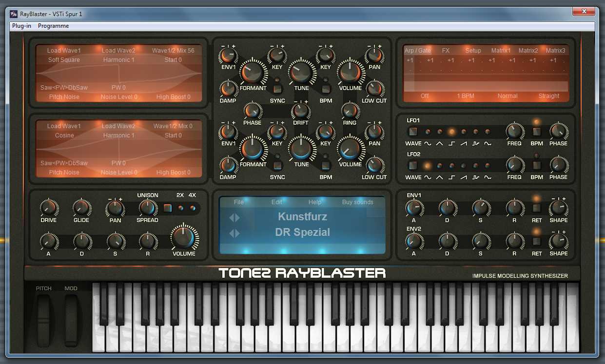The height and width of the screenshot is (364, 605).
Task: Enable BPM under lower oscillator TUNE
Action: tap(326, 165)
